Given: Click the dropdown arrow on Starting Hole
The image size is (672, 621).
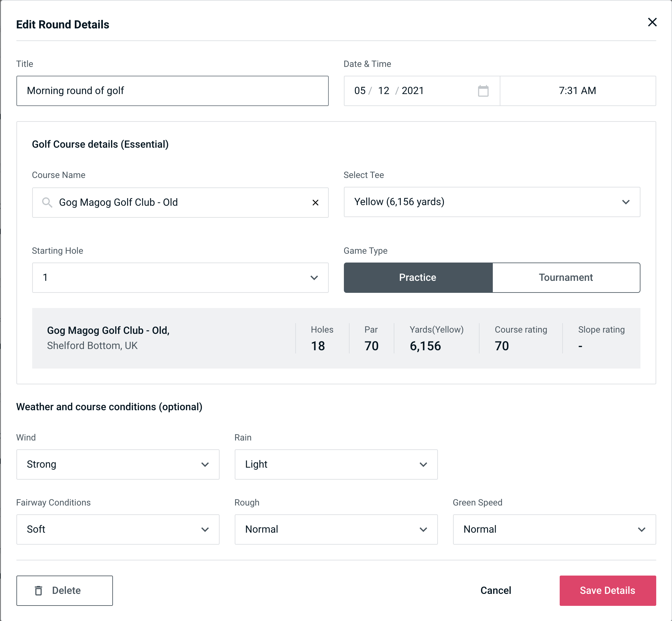Looking at the screenshot, I should [314, 277].
